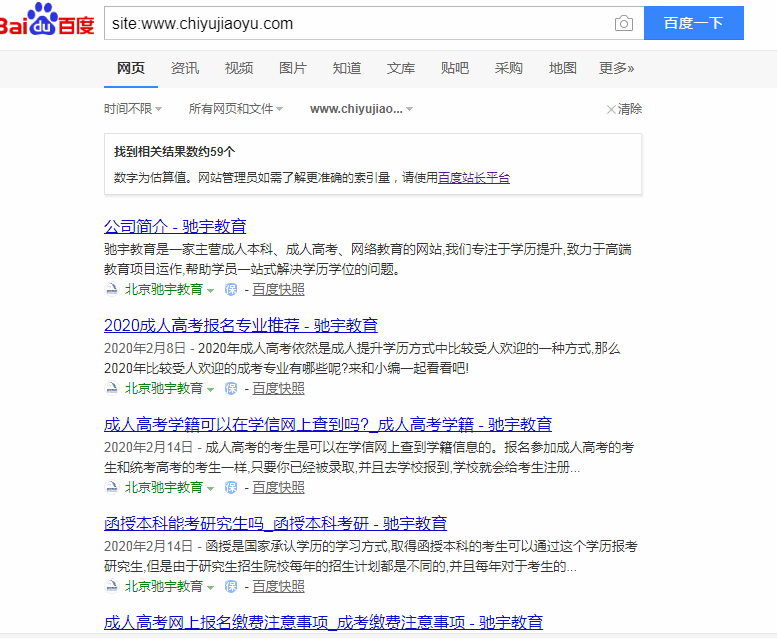The width and height of the screenshot is (777, 638).
Task: Open 百度快照 under 成人高考学籍 result
Action: point(278,488)
